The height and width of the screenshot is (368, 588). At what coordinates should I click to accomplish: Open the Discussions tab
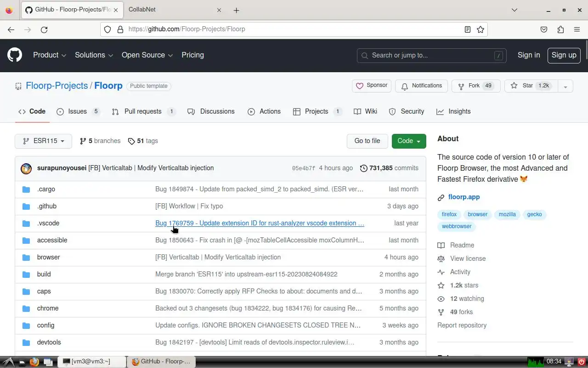pyautogui.click(x=211, y=111)
